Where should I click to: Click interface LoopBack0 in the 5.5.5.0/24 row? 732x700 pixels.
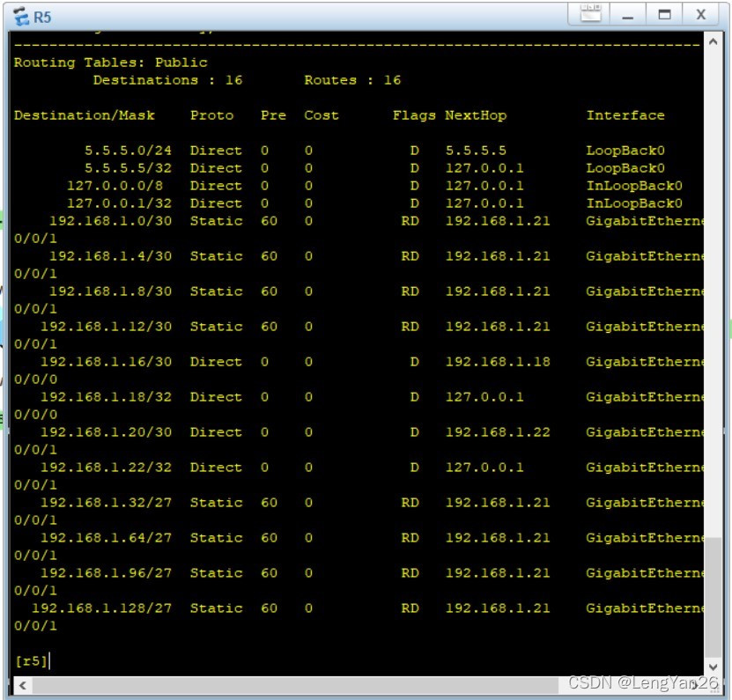(625, 151)
